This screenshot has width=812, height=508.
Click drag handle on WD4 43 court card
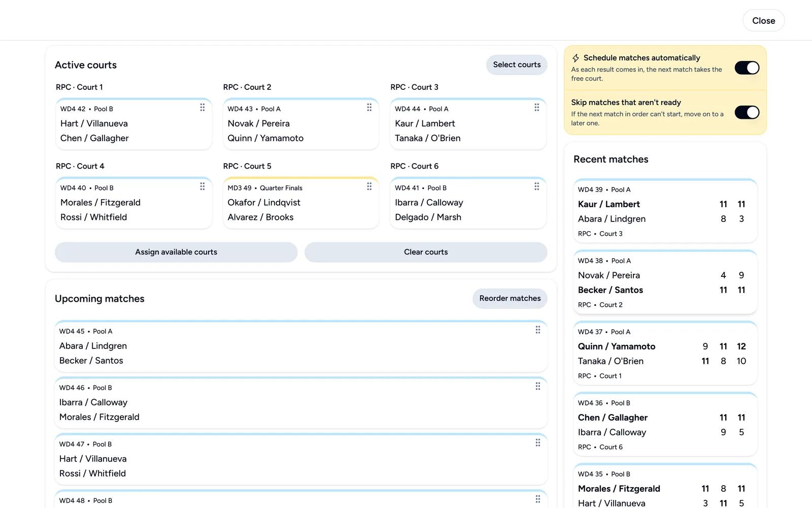coord(369,108)
